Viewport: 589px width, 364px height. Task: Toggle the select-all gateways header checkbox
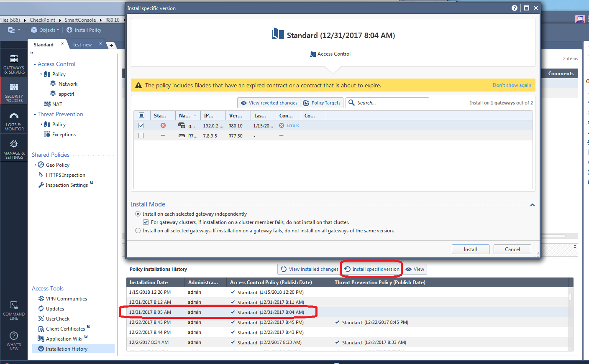pos(141,115)
